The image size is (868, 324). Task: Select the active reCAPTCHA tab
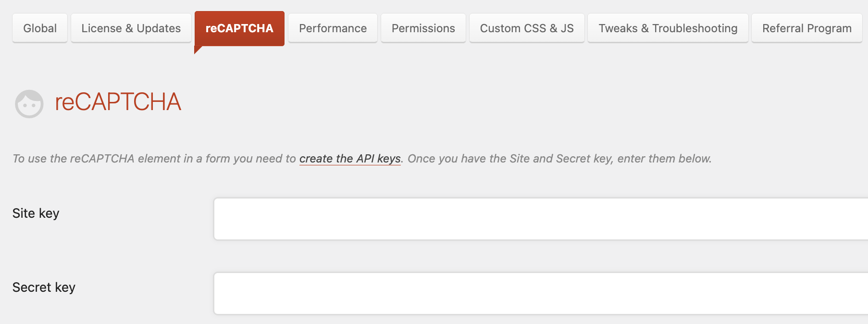(239, 28)
